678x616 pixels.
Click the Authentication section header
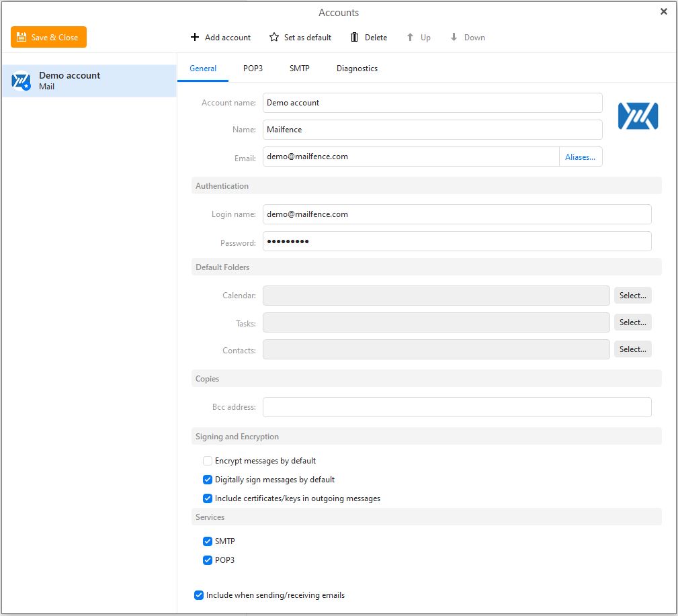[x=426, y=186]
